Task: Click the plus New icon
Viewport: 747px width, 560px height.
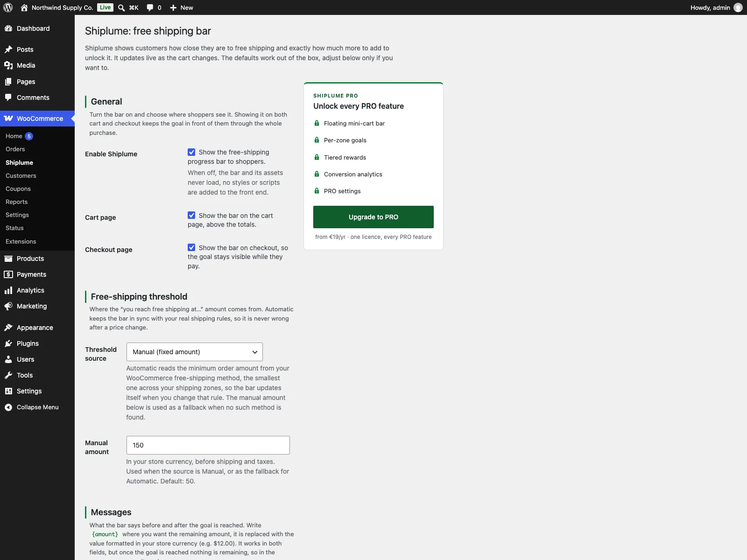Action: click(x=173, y=7)
